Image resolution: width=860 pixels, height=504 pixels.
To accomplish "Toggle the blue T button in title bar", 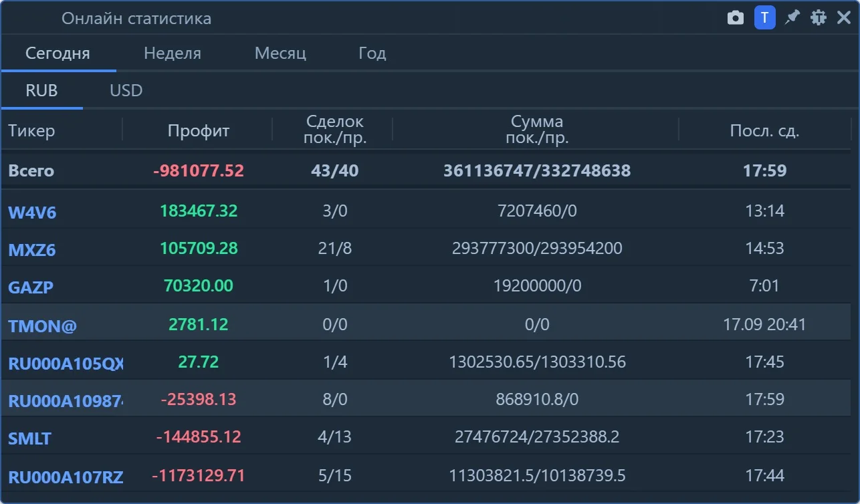I will pos(765,17).
